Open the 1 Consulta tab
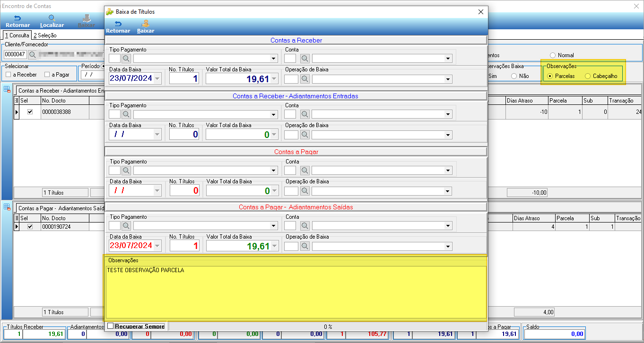Screen dimensions: 644x343 tap(17, 35)
